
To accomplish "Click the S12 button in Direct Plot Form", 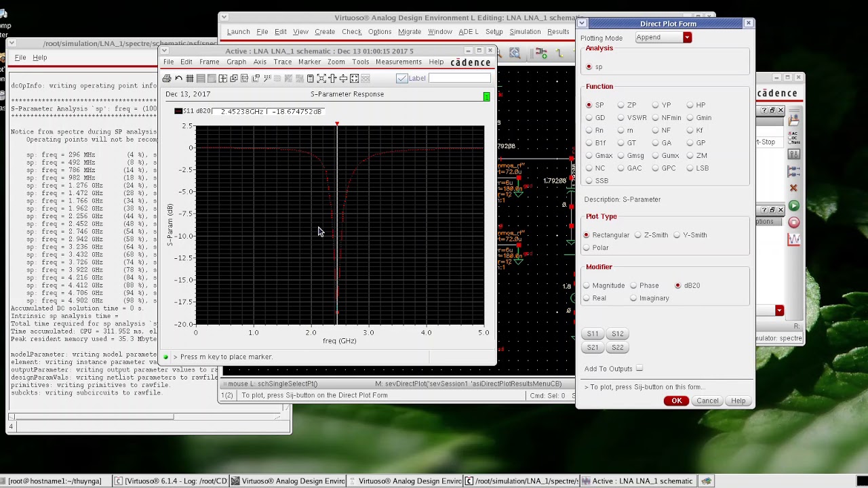I will pos(617,334).
